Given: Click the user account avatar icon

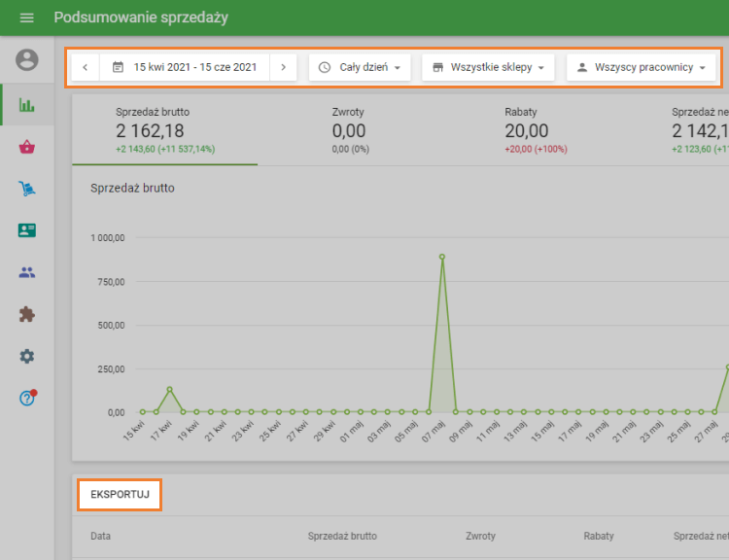Looking at the screenshot, I should click(x=27, y=60).
